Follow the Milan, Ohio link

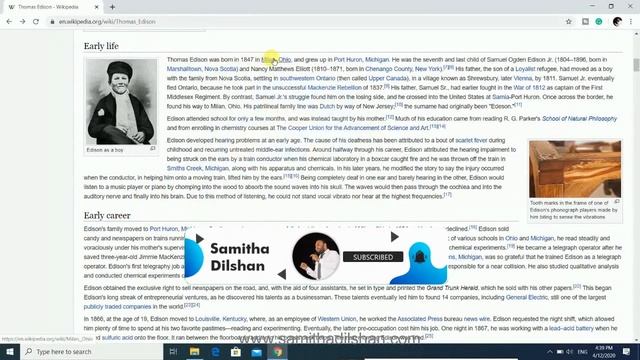tap(276, 60)
